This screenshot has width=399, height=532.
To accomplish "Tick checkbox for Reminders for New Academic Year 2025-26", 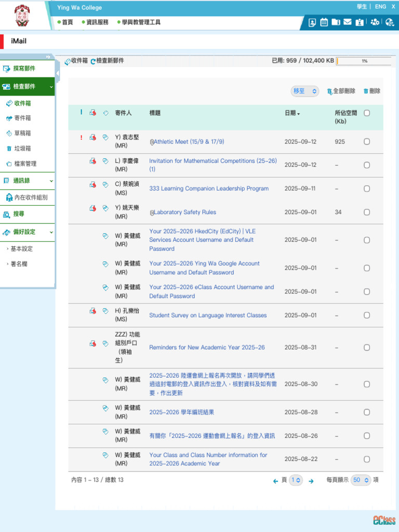I will [x=367, y=348].
